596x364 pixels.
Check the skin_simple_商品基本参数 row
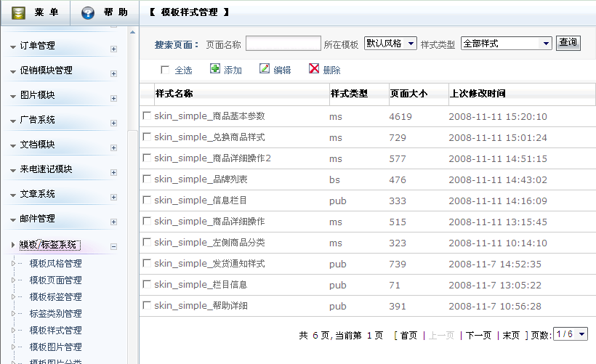point(147,116)
